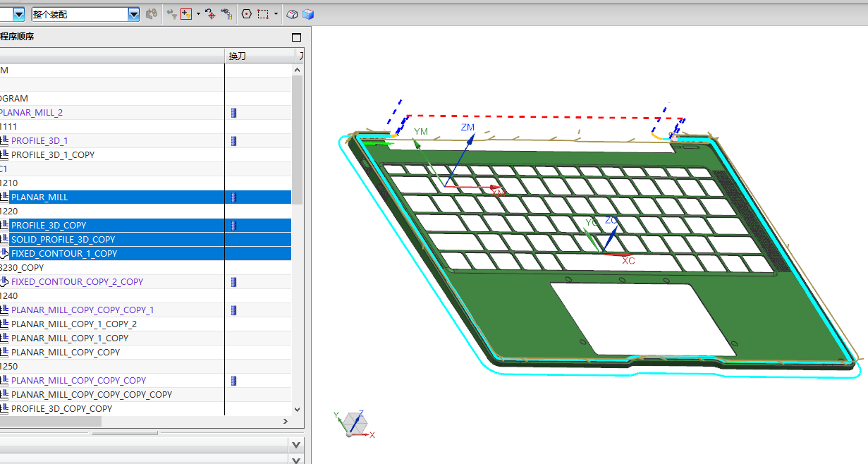This screenshot has height=464, width=868.
Task: Click the PROFILE_3D_COPY_COPY row icon
Action: pos(4,409)
